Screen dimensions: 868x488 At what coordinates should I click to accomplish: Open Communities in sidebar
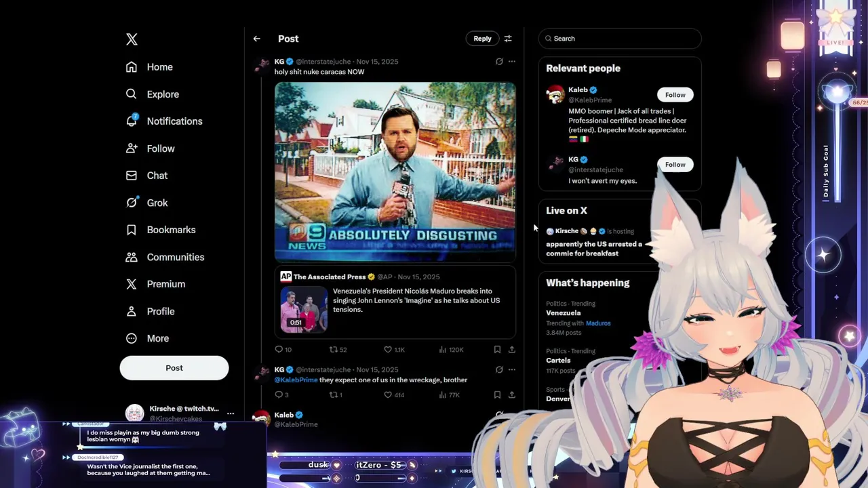pos(165,257)
